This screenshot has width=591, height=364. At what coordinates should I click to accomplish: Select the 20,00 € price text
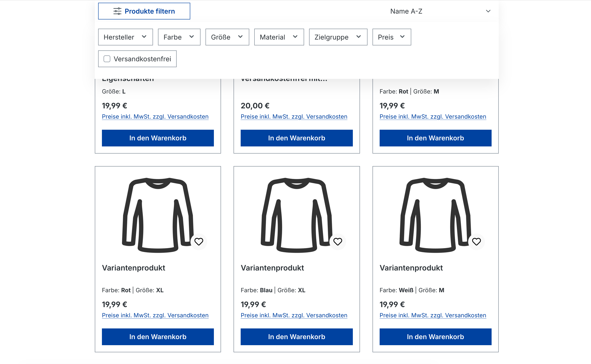255,105
